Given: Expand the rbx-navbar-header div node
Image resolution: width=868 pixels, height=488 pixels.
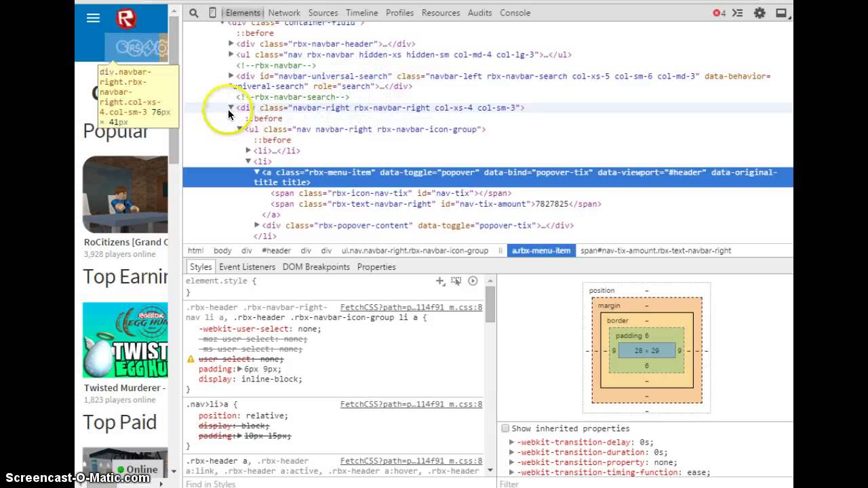Looking at the screenshot, I should (231, 43).
